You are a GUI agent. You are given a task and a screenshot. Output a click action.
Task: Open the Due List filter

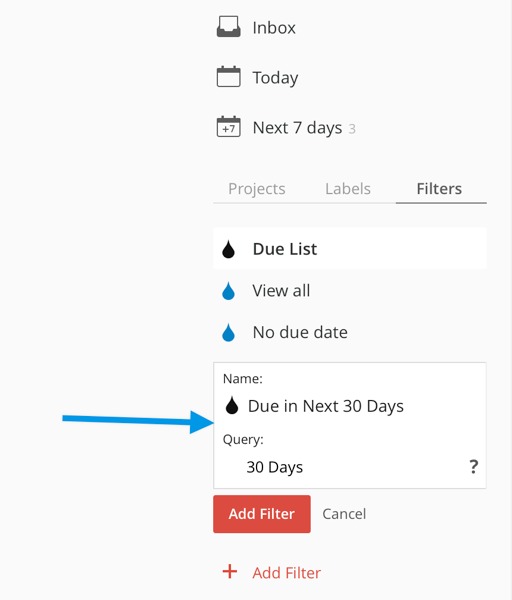(350, 249)
